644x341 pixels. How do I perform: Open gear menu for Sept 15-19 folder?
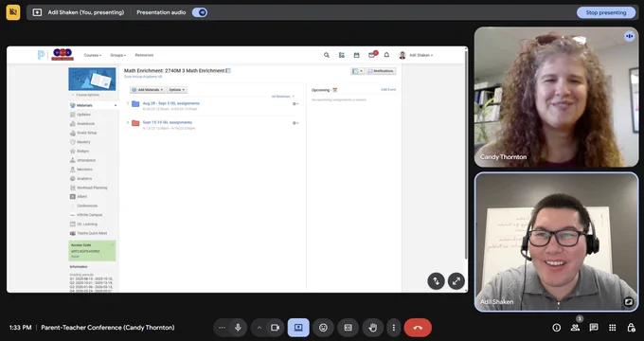click(x=295, y=123)
